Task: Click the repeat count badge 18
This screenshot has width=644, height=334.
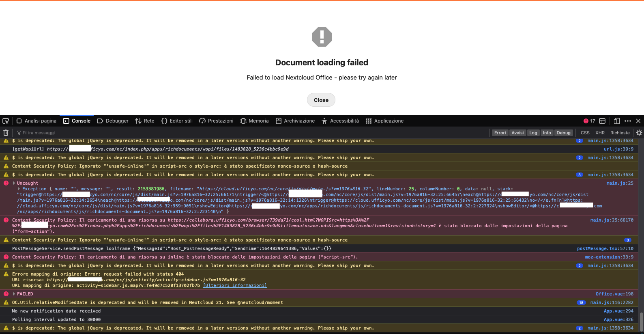Action: (x=581, y=303)
